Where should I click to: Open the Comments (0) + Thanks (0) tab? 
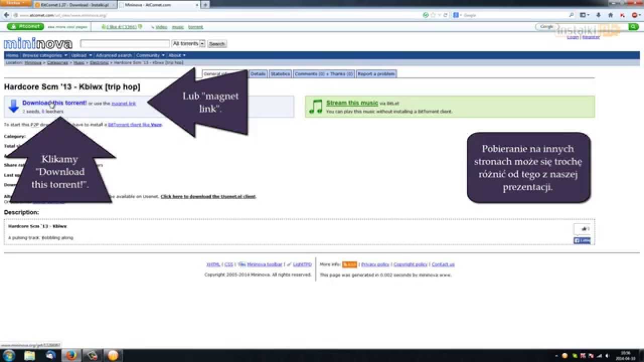pos(324,74)
